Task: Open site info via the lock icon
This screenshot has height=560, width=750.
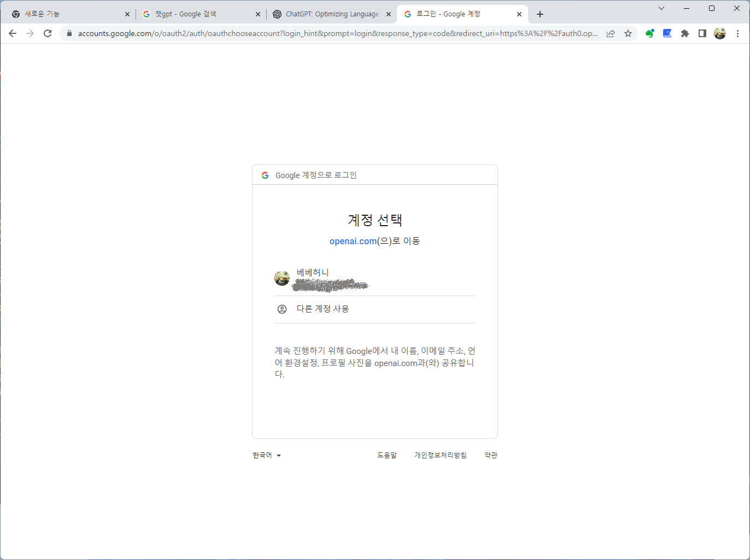Action: [69, 33]
